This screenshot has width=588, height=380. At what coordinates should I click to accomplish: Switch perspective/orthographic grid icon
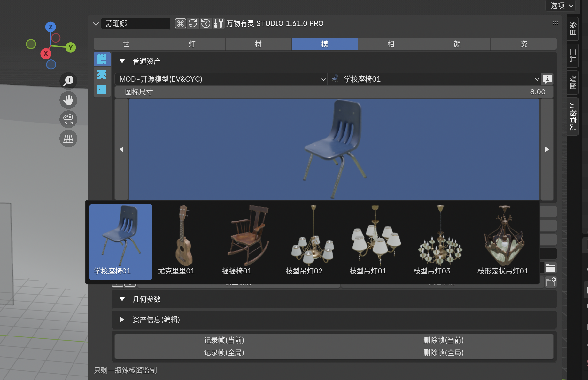pyautogui.click(x=68, y=139)
